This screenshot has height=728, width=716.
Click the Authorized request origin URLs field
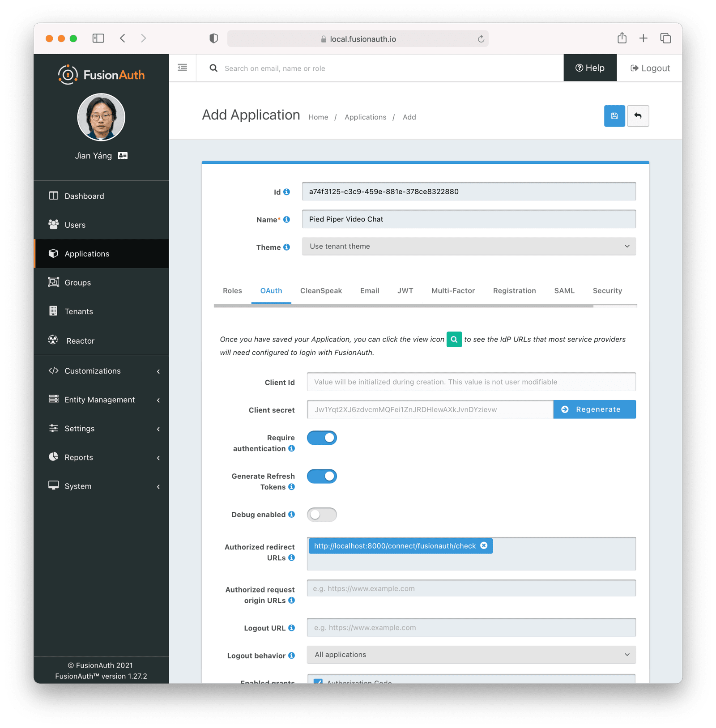click(x=471, y=588)
